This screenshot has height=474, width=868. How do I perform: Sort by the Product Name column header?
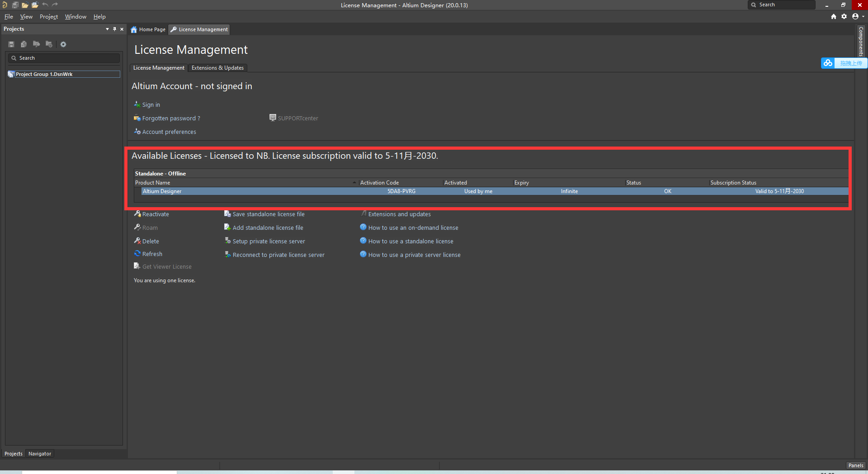pos(245,183)
